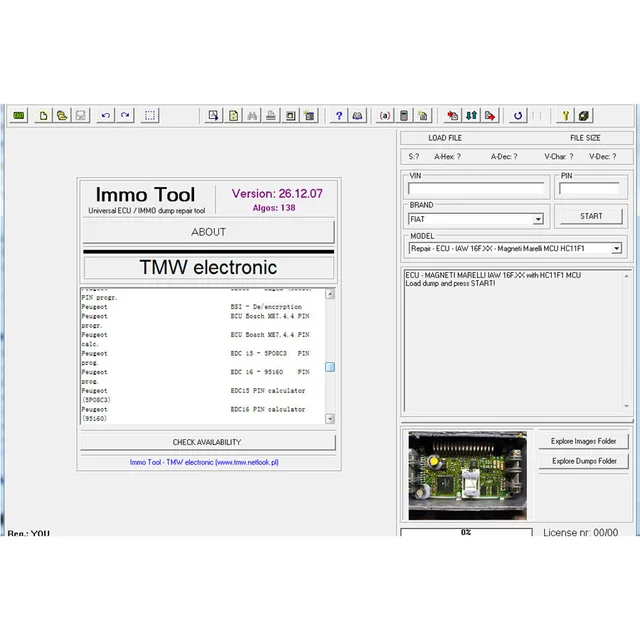Viewport: 640px width, 640px height.
Task: Click the blue refresh arrow icon
Action: click(x=518, y=116)
